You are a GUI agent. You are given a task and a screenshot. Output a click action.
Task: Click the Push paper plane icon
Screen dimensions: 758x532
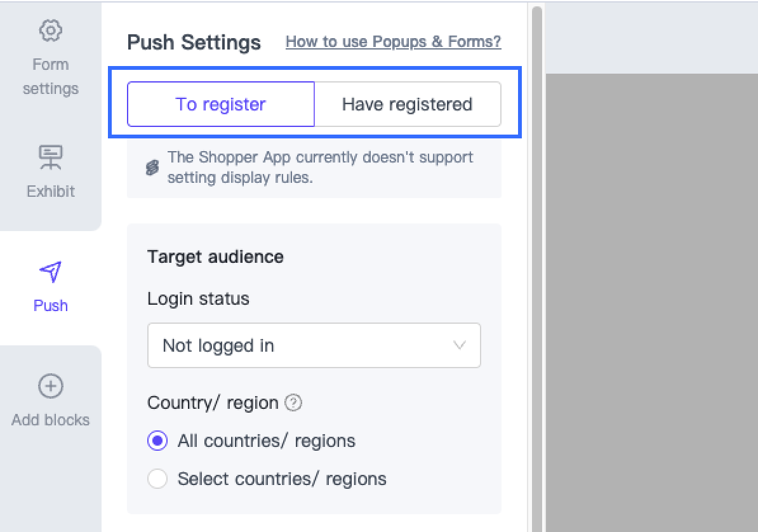click(50, 272)
